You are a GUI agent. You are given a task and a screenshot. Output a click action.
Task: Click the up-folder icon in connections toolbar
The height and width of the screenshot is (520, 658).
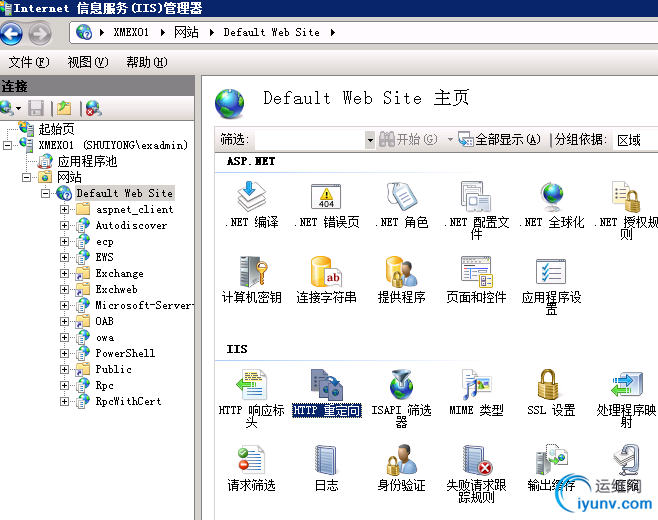point(64,108)
